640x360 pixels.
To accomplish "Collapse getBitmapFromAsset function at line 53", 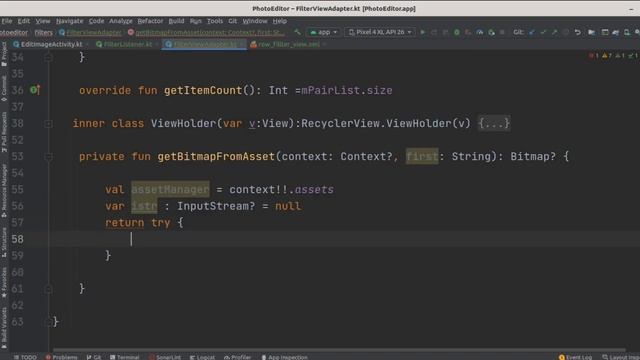I will click(48, 156).
